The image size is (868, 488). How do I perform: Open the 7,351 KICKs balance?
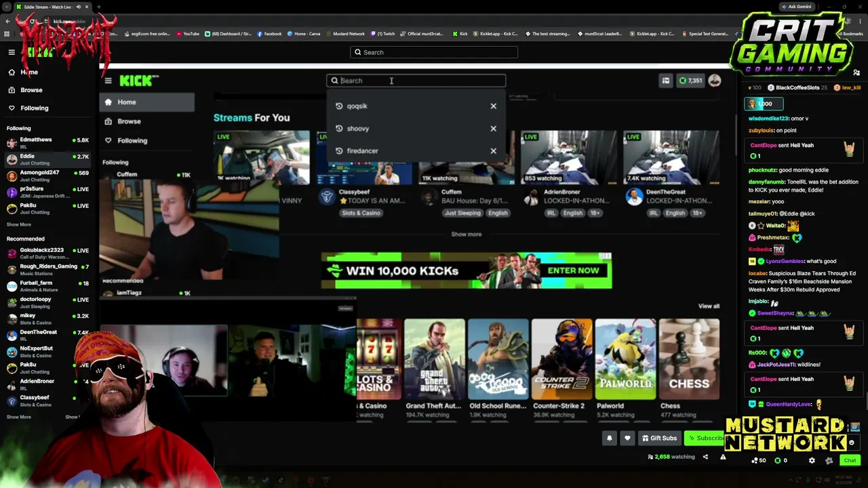(690, 81)
